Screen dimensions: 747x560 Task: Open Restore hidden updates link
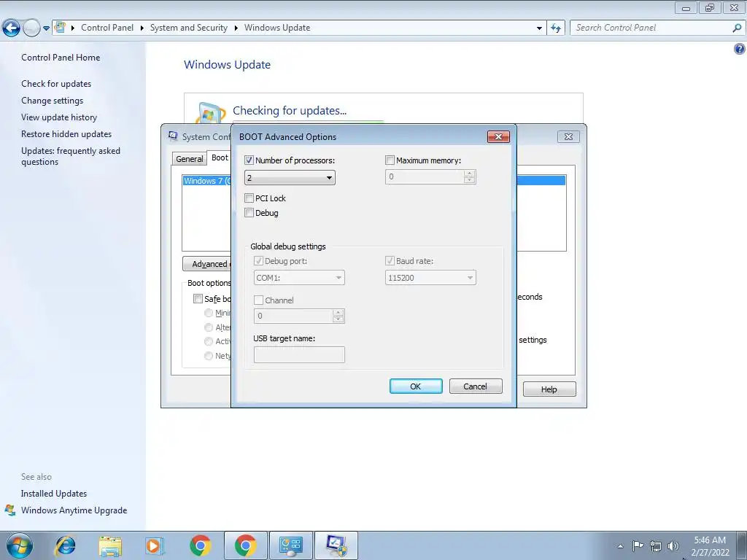pyautogui.click(x=66, y=134)
